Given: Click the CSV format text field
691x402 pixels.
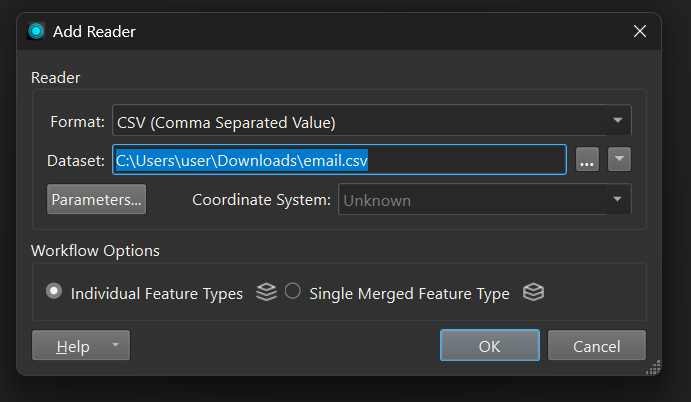Looking at the screenshot, I should coord(358,122).
